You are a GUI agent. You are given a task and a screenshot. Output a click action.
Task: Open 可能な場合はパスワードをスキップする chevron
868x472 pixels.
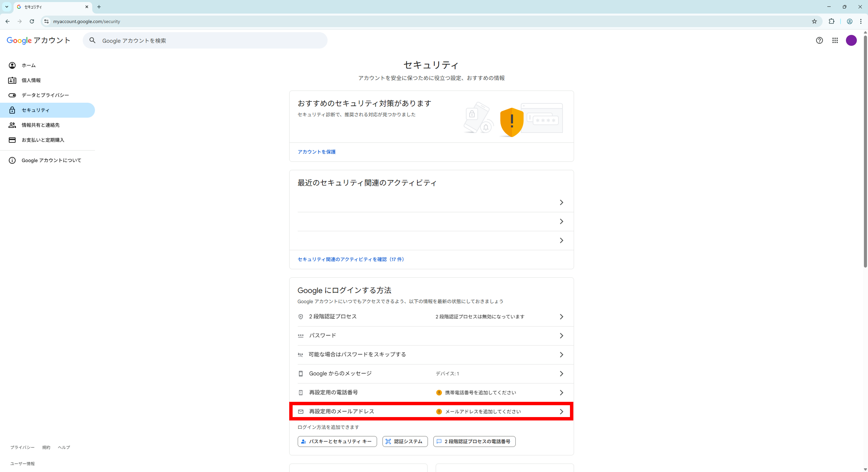tap(561, 355)
